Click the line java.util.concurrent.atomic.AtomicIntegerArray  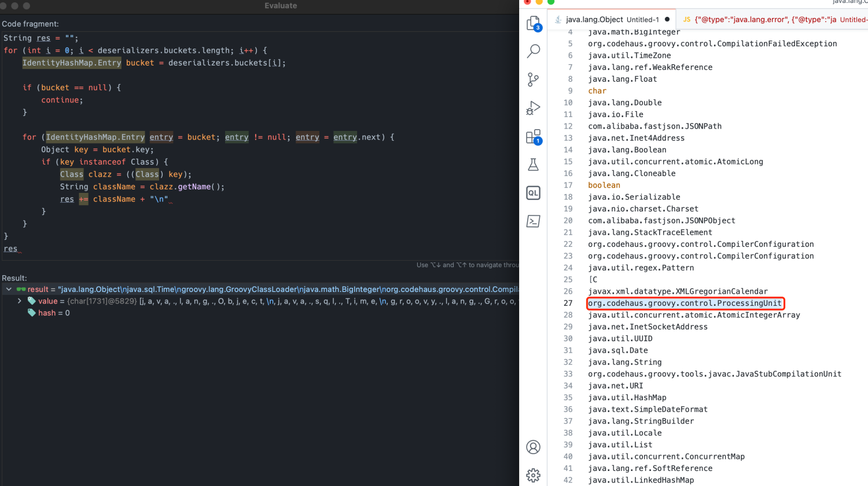(x=694, y=315)
